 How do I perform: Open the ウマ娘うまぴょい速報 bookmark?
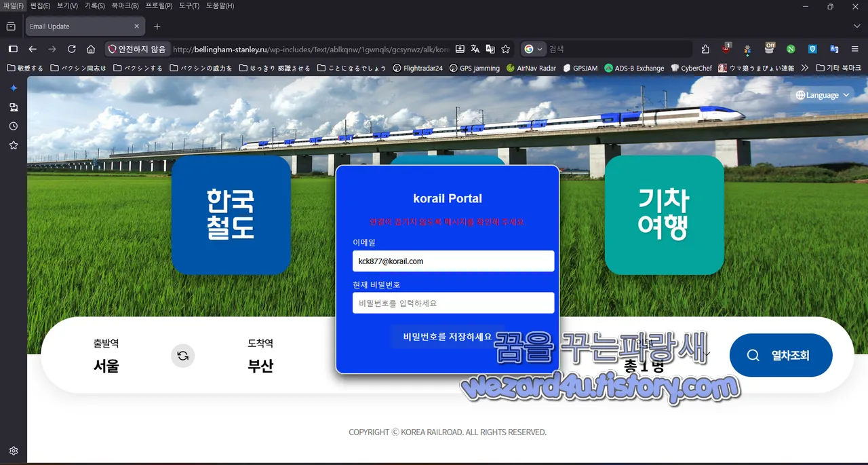(756, 68)
